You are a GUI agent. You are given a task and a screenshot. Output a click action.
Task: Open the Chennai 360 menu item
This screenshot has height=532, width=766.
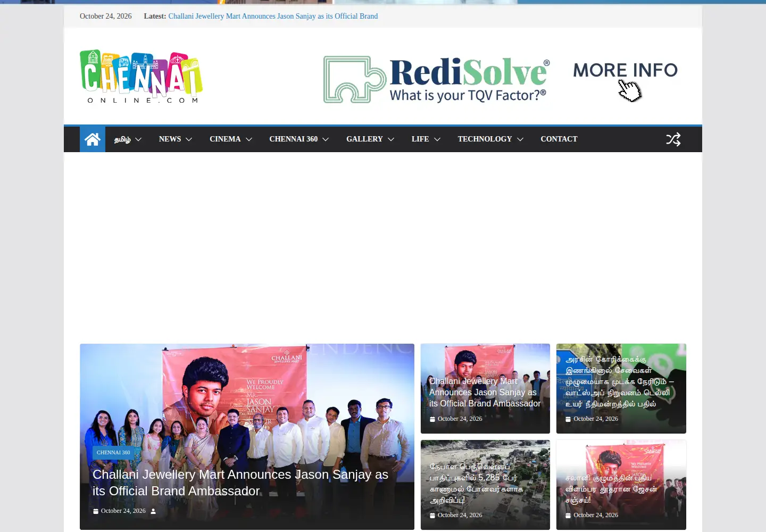[x=294, y=139]
